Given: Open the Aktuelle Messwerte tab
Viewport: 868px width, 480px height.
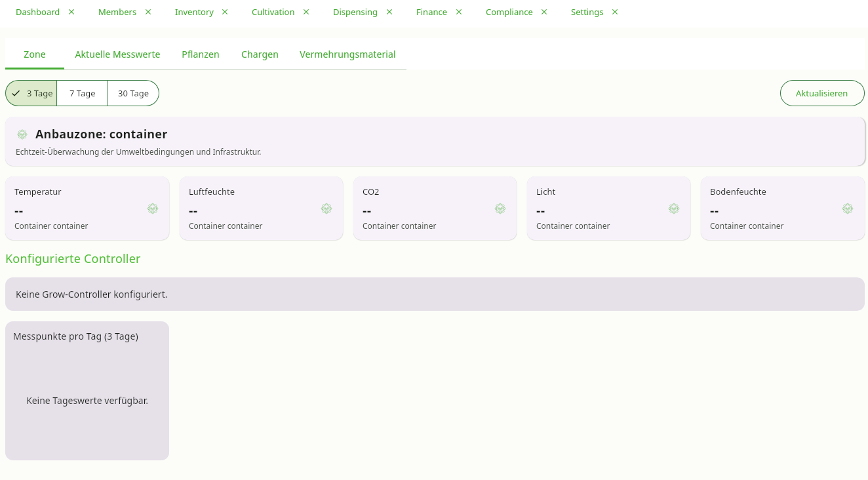Looking at the screenshot, I should coord(117,54).
